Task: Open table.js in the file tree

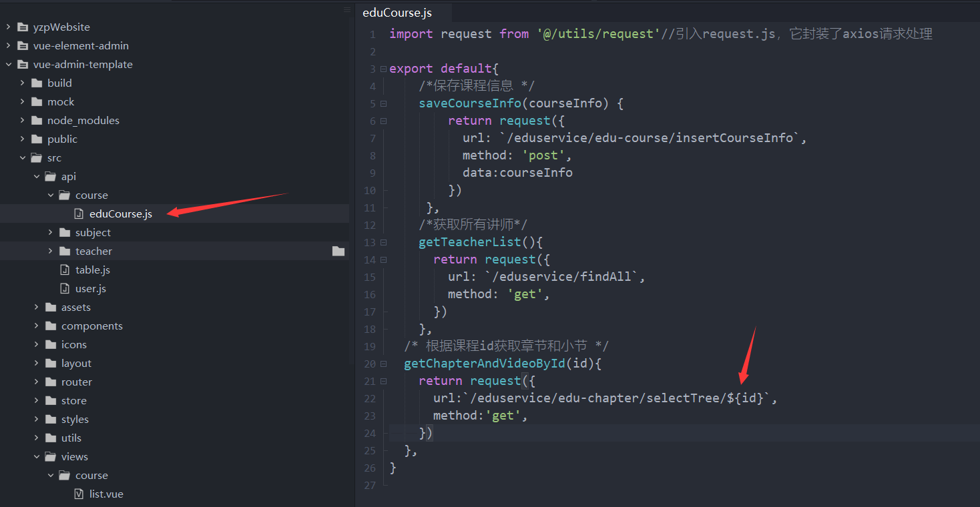Action: [93, 270]
